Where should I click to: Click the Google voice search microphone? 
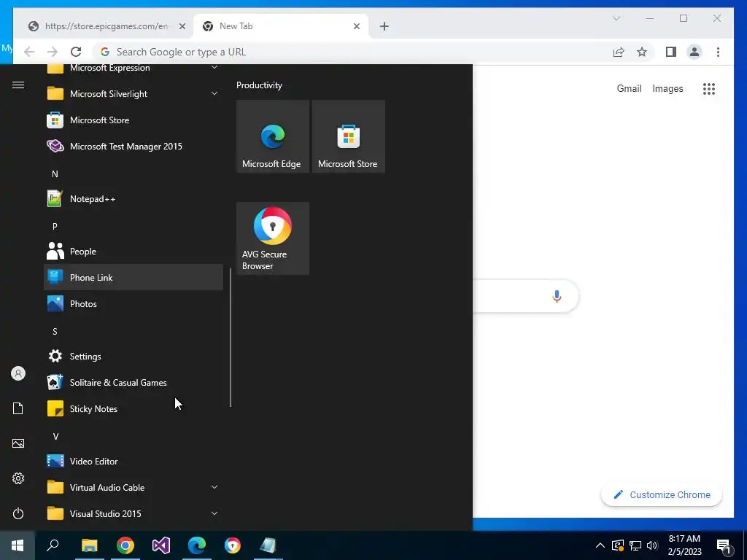point(557,296)
